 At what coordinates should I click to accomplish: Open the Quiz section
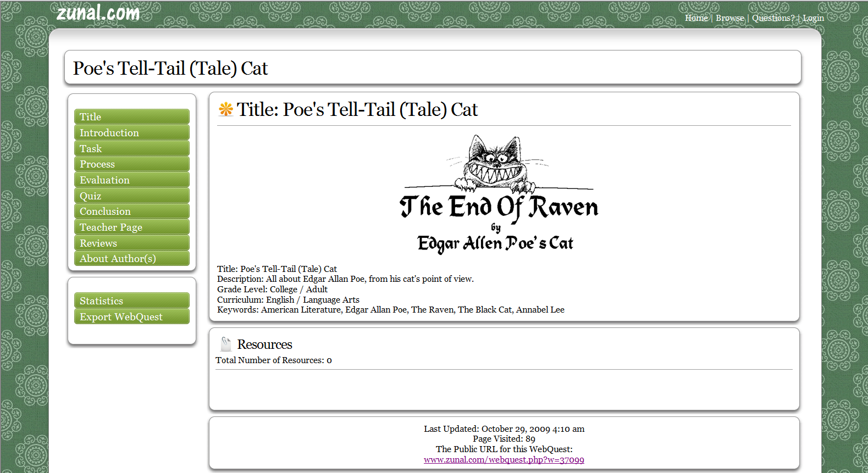coord(131,196)
